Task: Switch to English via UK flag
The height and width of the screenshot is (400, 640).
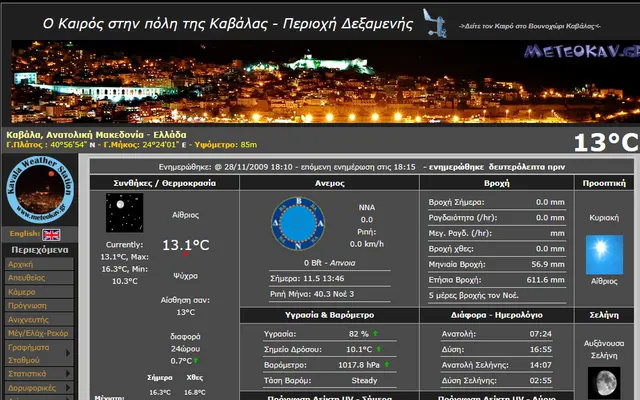Action: [x=51, y=235]
